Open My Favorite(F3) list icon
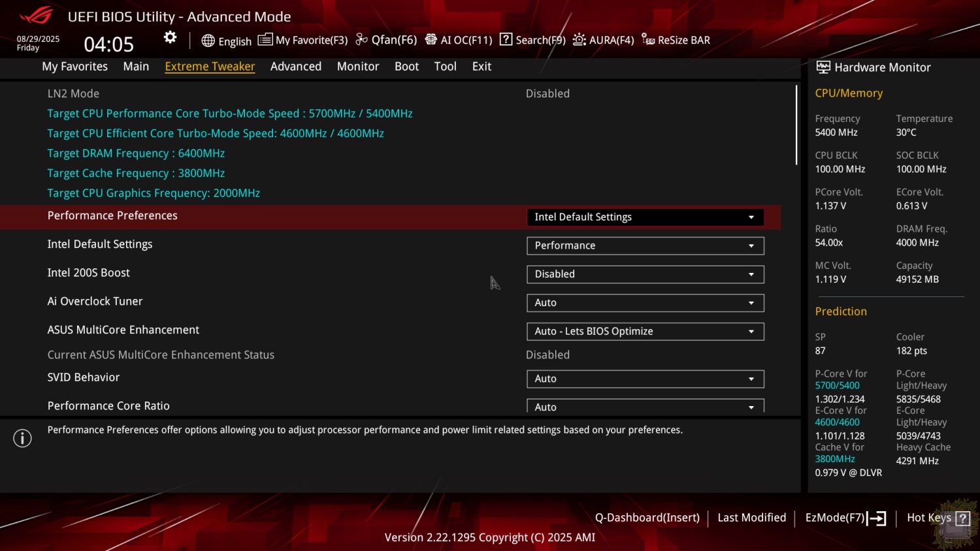This screenshot has height=551, width=980. (265, 40)
